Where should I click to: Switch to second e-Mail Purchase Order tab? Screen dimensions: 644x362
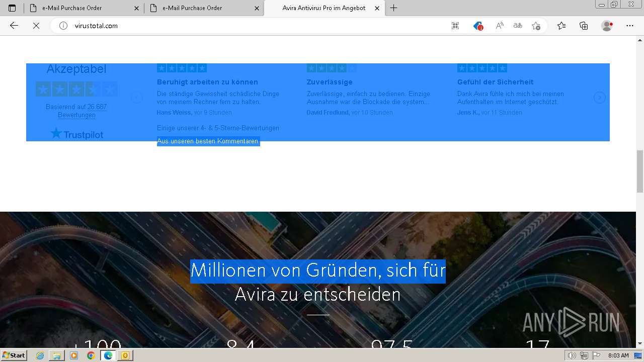point(204,8)
